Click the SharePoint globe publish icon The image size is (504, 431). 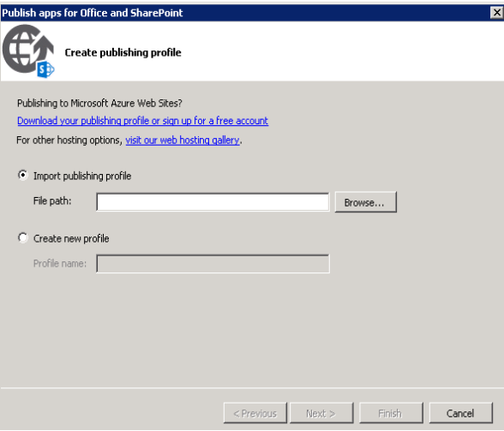click(28, 51)
